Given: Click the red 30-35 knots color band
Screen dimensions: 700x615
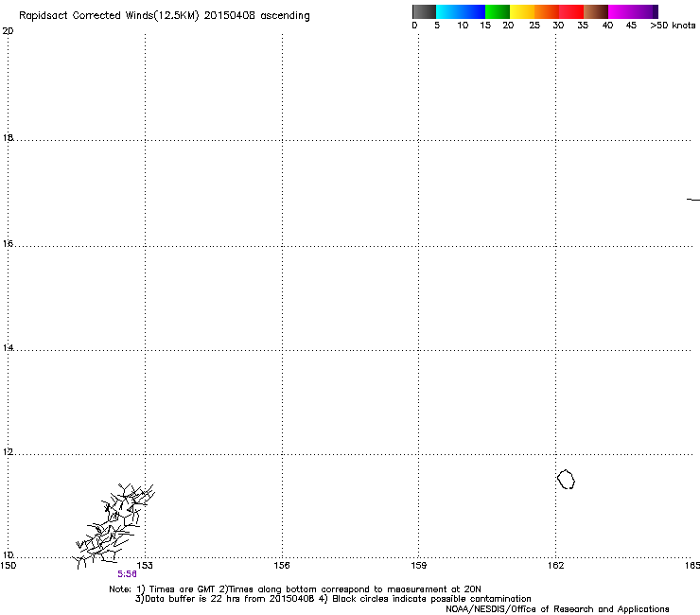Looking at the screenshot, I should pos(571,11).
